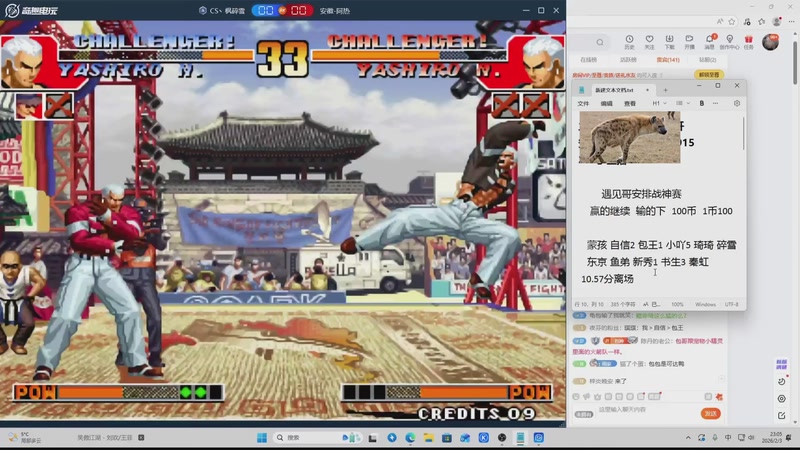
Task: Toggle bold formatting in Notepad
Action: (x=702, y=103)
